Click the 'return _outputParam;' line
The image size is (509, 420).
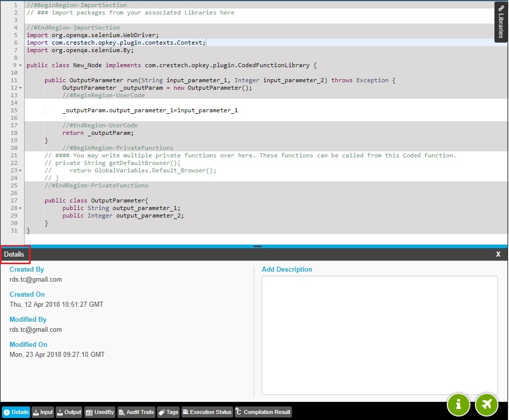coord(98,133)
